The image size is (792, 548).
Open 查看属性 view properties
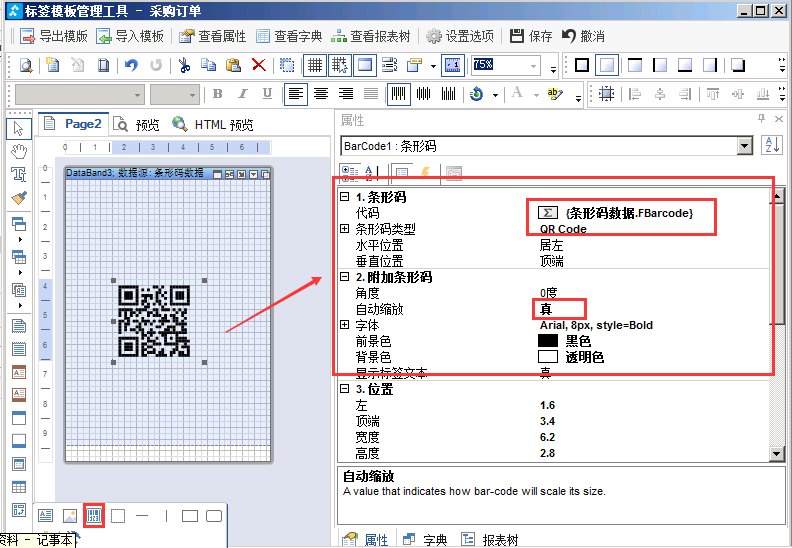pyautogui.click(x=213, y=36)
